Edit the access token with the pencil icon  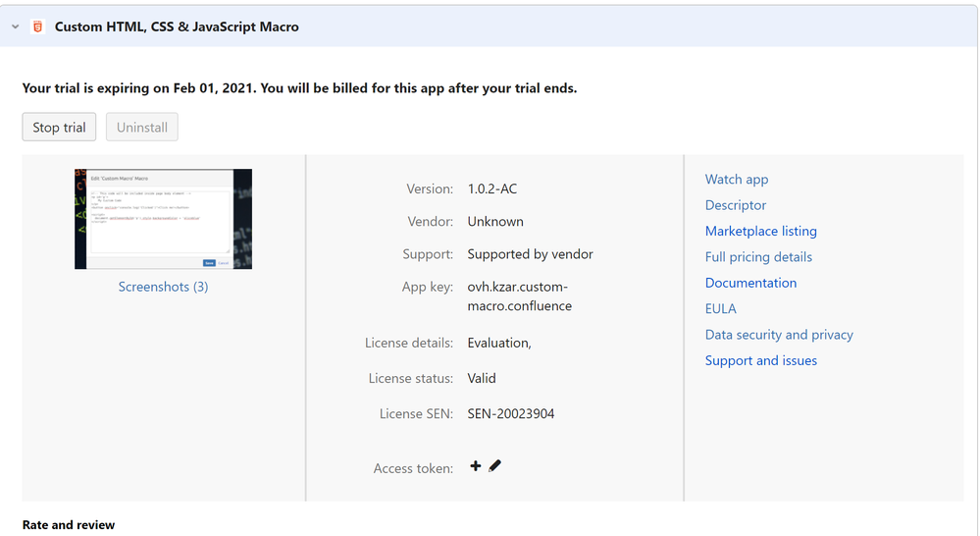[x=495, y=466]
